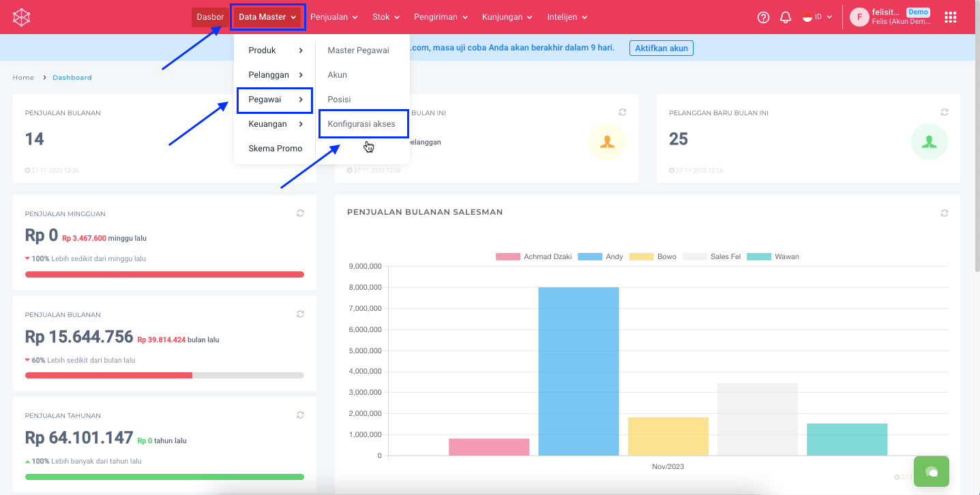Refresh the Penjualan Mingguan card
The height and width of the screenshot is (495, 980).
coord(300,213)
